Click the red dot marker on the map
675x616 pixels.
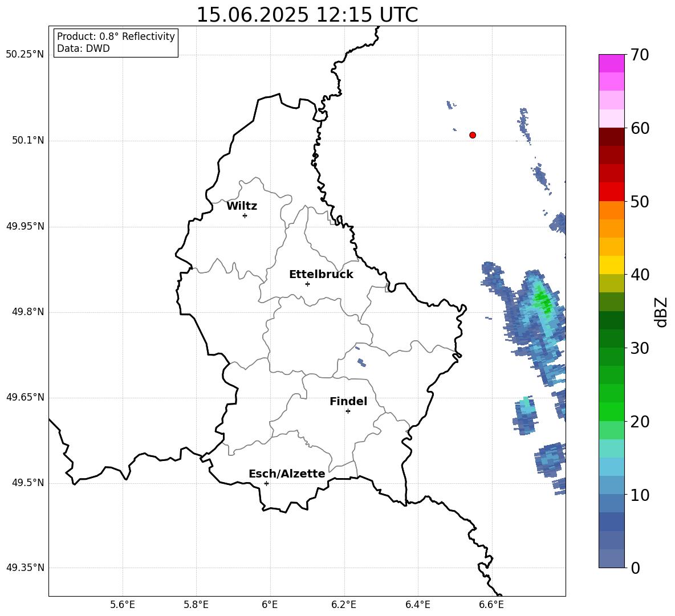tap(473, 135)
